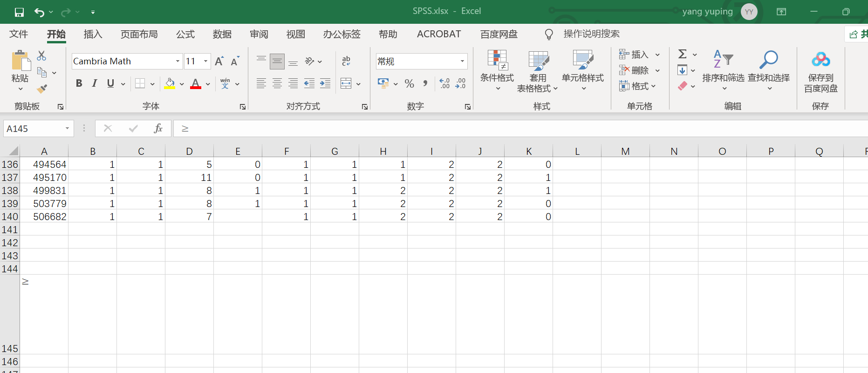
Task: Align cell text left
Action: (x=261, y=83)
